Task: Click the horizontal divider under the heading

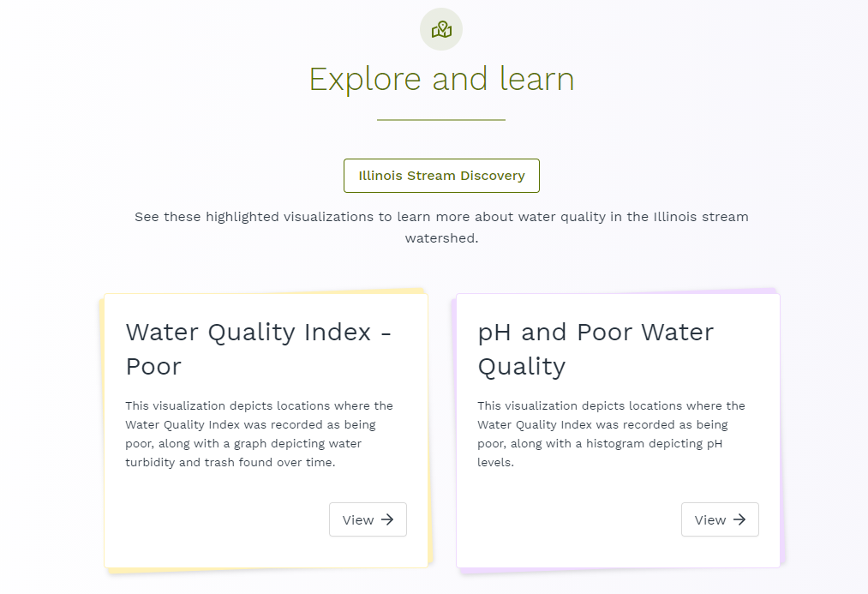Action: [x=441, y=120]
